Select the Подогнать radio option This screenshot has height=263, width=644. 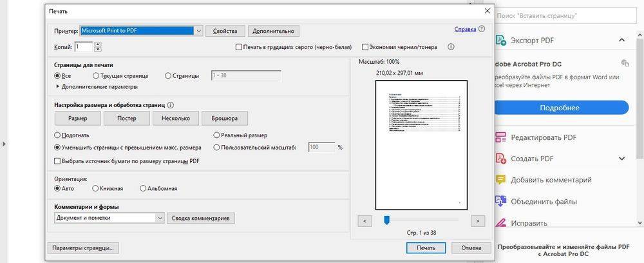(x=57, y=135)
